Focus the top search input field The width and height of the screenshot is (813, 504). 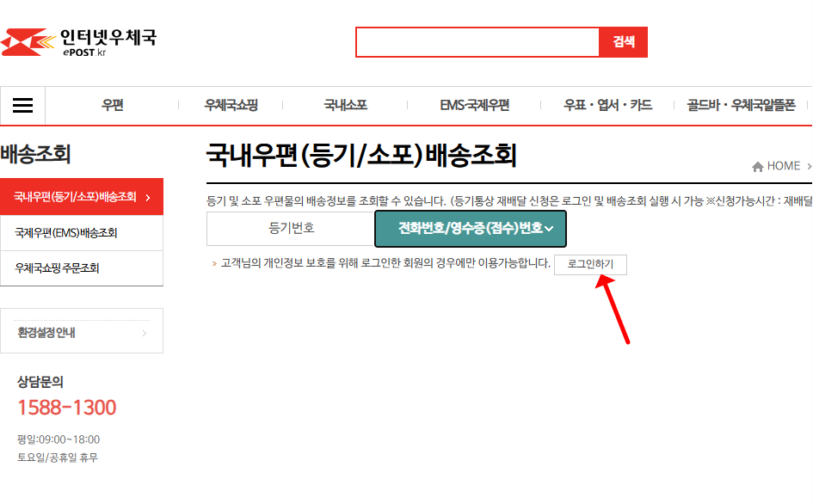click(477, 42)
